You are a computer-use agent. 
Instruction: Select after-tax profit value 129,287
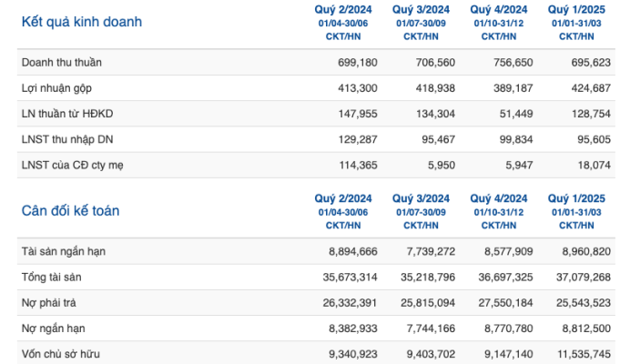(x=358, y=139)
